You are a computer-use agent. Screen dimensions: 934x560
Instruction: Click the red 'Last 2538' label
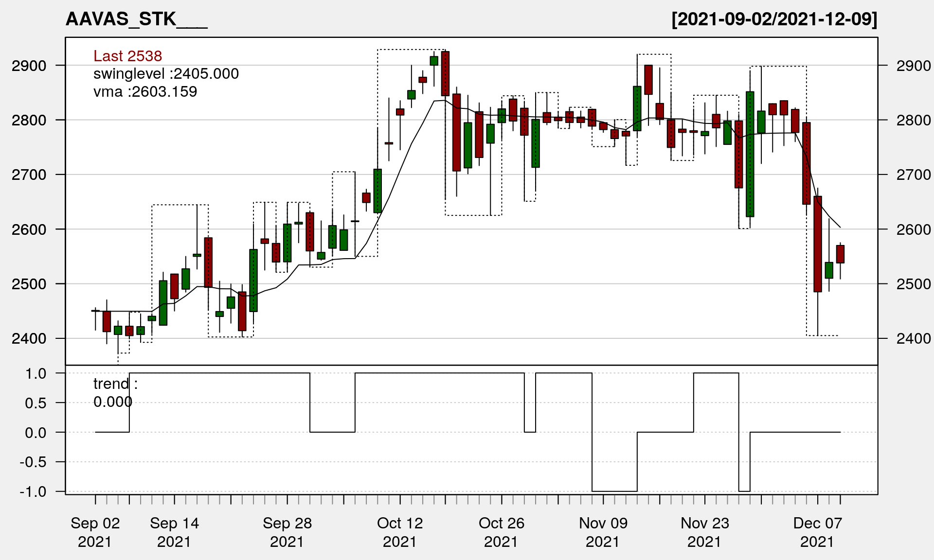(x=127, y=56)
